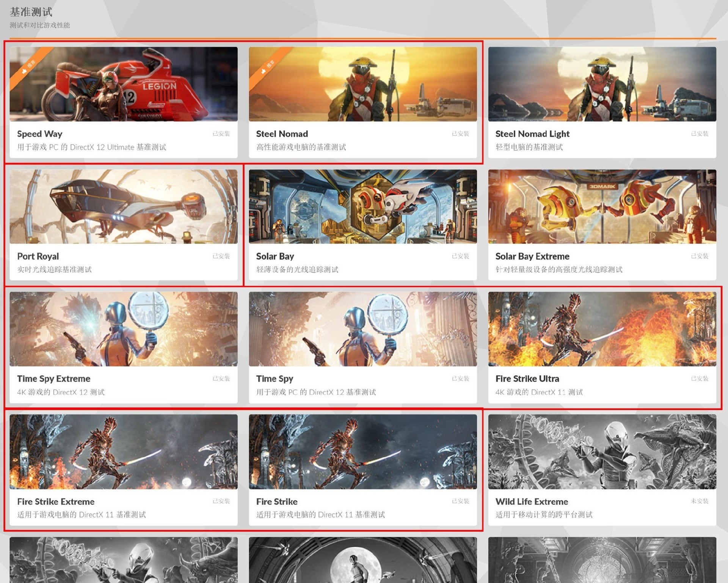The image size is (728, 583).
Task: Select the bottom-left greyed Wild Life thumbnail
Action: pos(123,560)
